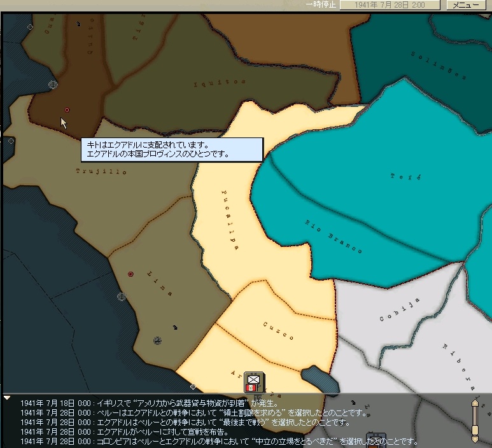Select the Peruvian army counter in Arequipa

254,382
